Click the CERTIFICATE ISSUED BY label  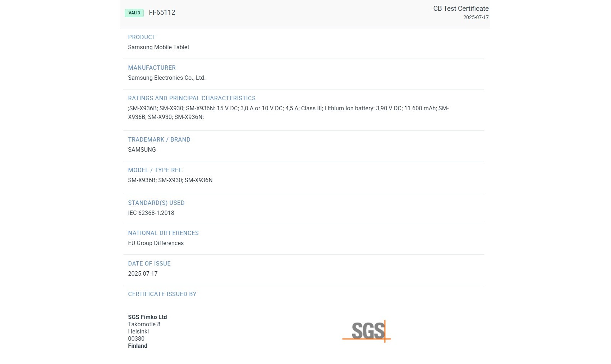click(x=162, y=294)
